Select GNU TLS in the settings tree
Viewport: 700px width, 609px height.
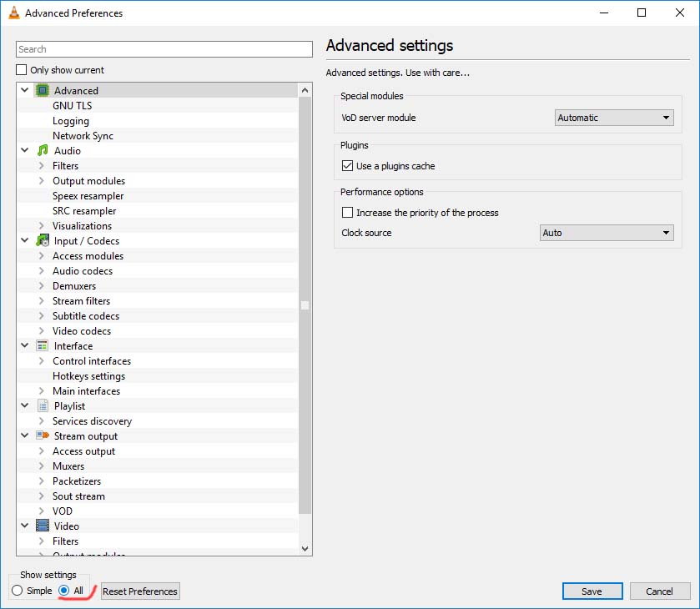pyautogui.click(x=72, y=106)
